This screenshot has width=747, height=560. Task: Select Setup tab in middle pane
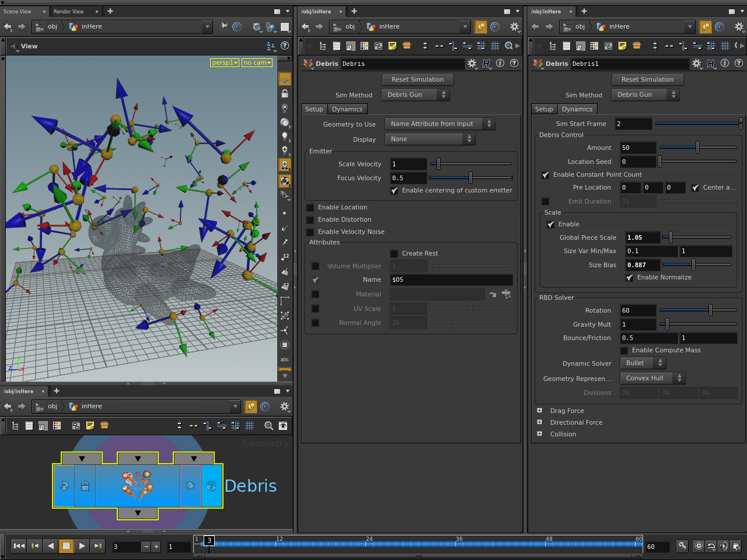click(x=314, y=109)
